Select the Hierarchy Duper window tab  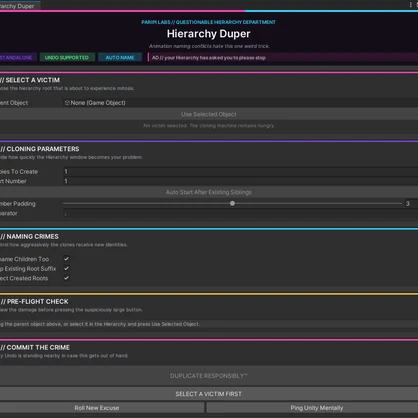coord(19,6)
